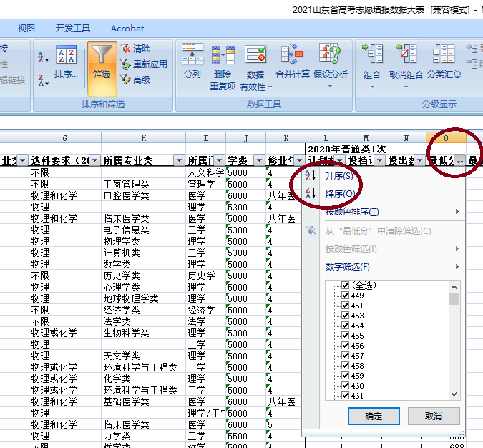Open filter dropdown for 所属门 column I

coord(219,160)
